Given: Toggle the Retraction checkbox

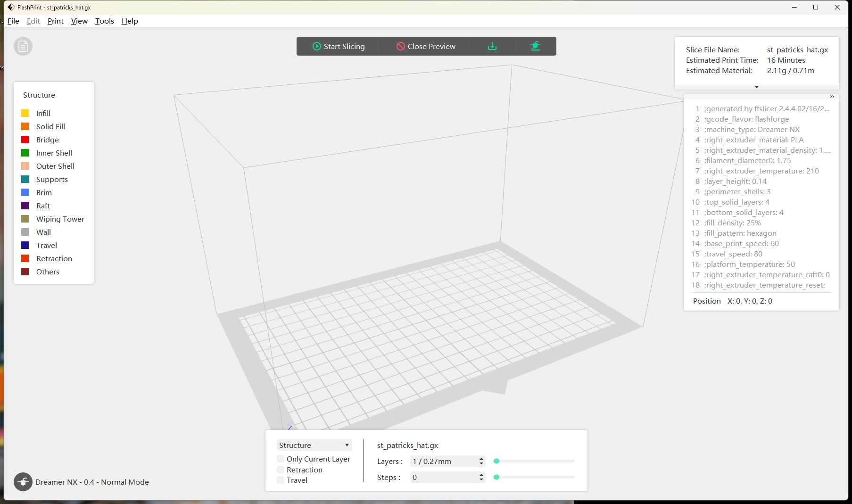Looking at the screenshot, I should (281, 470).
